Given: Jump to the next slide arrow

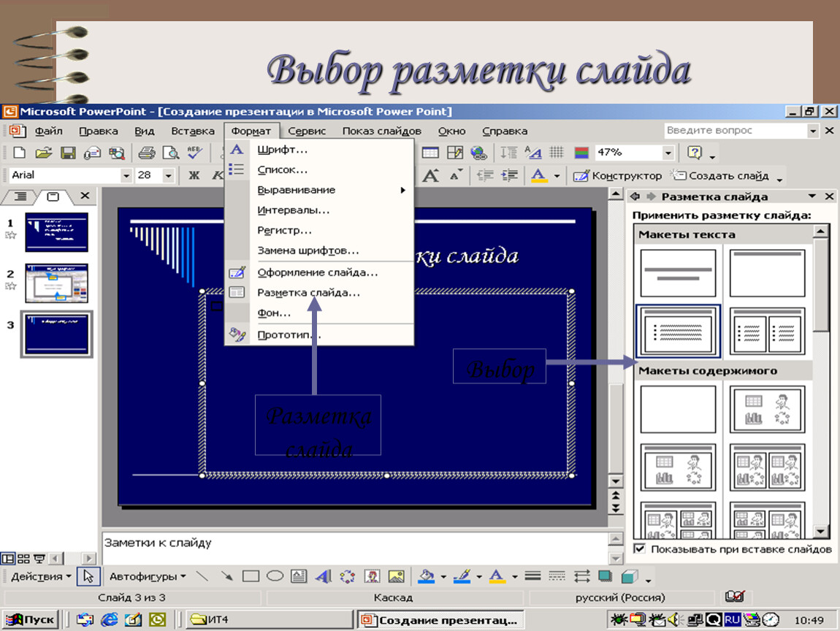Looking at the screenshot, I should (616, 508).
